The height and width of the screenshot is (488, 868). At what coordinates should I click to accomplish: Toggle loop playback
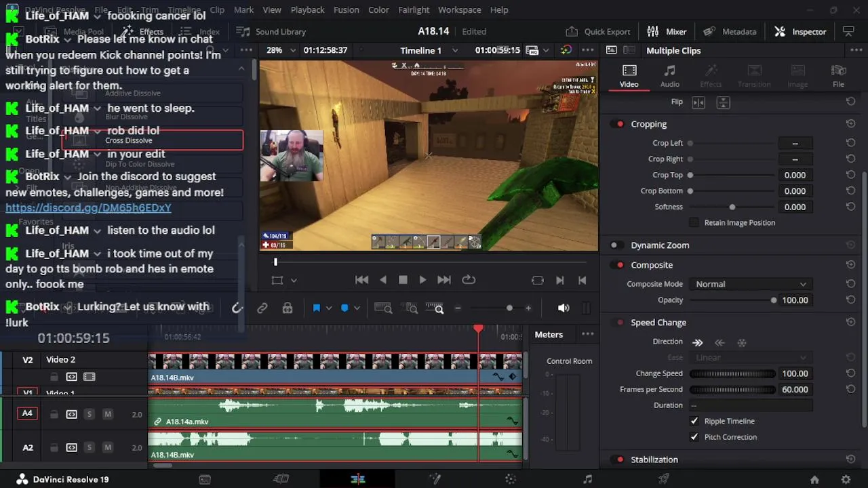tap(469, 280)
